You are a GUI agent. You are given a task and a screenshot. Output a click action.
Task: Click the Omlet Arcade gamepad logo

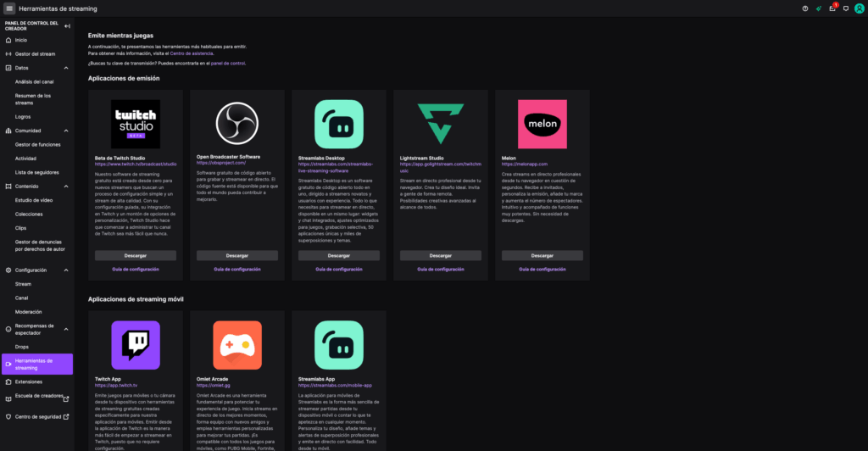(237, 345)
